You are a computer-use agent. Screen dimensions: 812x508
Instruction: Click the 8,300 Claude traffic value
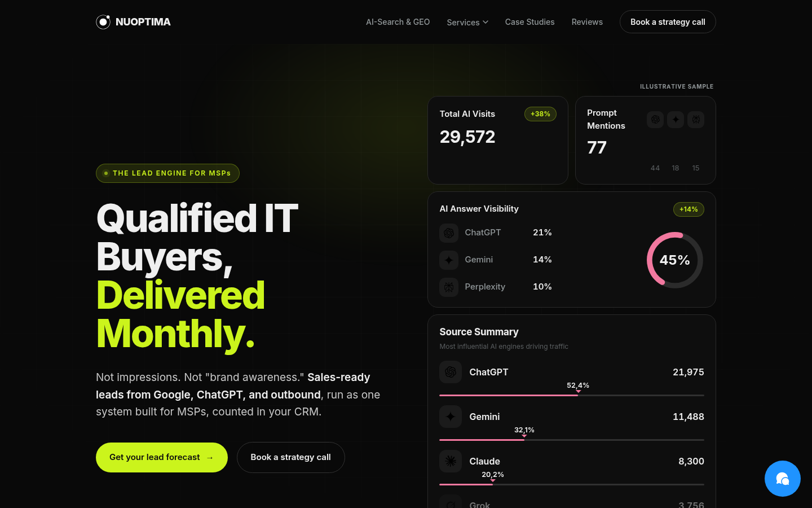click(x=691, y=461)
